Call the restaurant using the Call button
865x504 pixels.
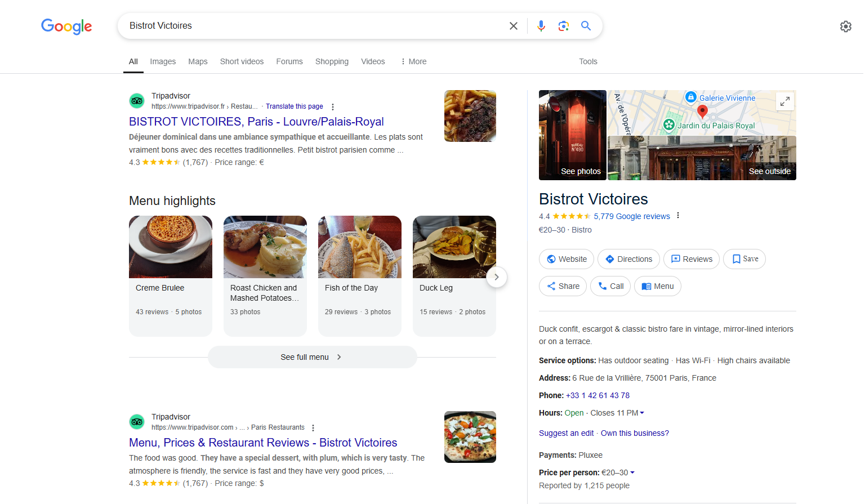pos(610,286)
